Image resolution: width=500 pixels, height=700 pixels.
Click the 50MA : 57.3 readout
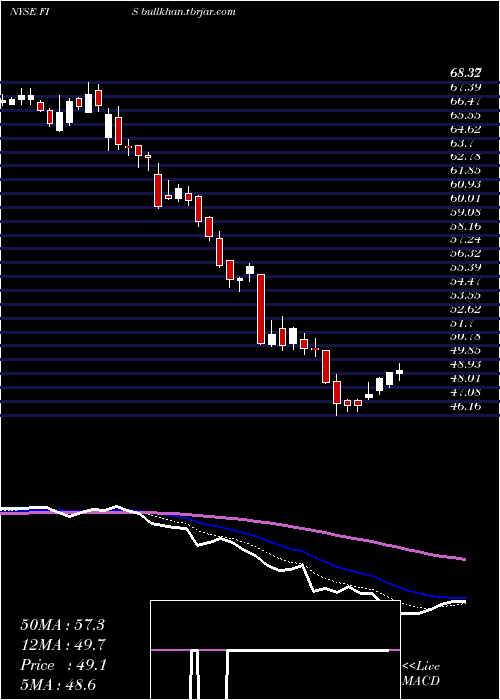click(x=62, y=625)
